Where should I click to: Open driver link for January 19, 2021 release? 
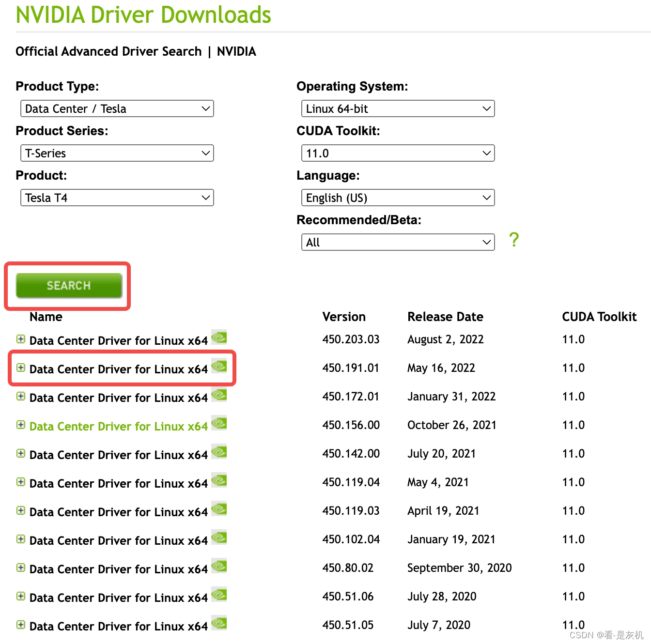click(119, 540)
